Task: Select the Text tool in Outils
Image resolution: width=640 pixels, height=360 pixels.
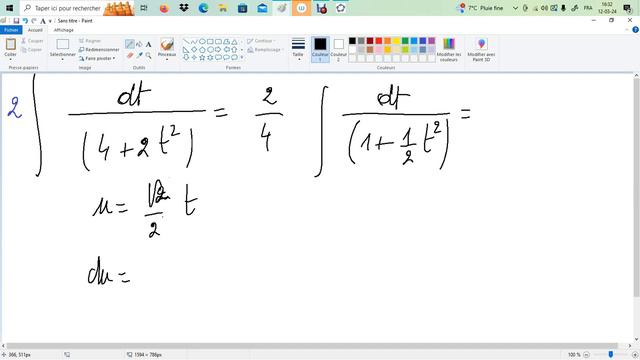Action: (x=149, y=44)
